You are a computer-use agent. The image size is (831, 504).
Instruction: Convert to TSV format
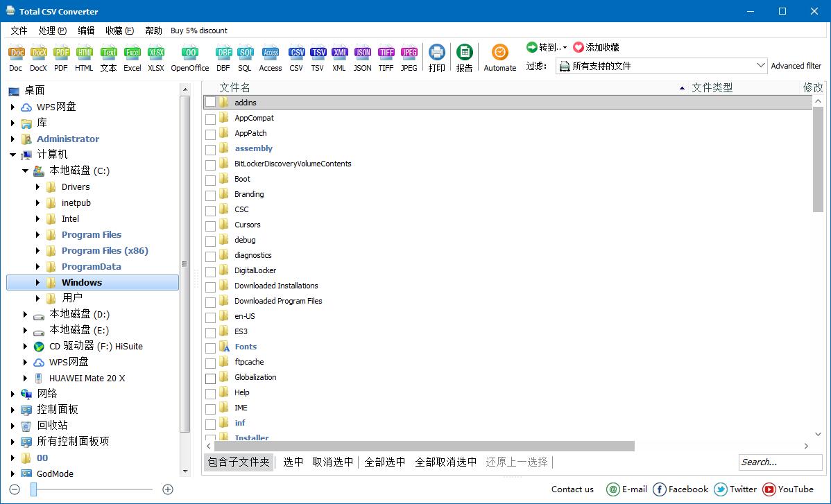tap(318, 58)
